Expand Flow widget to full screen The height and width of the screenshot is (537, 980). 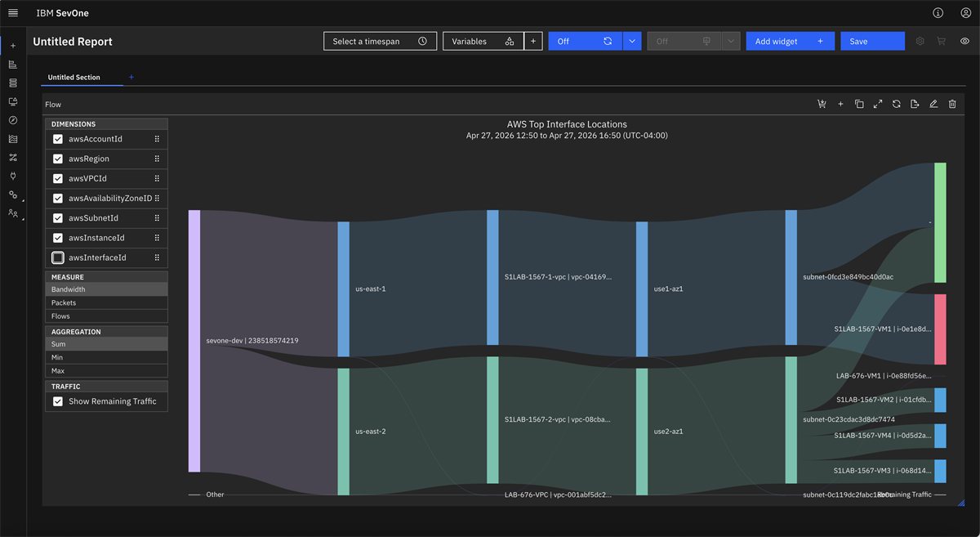click(878, 104)
